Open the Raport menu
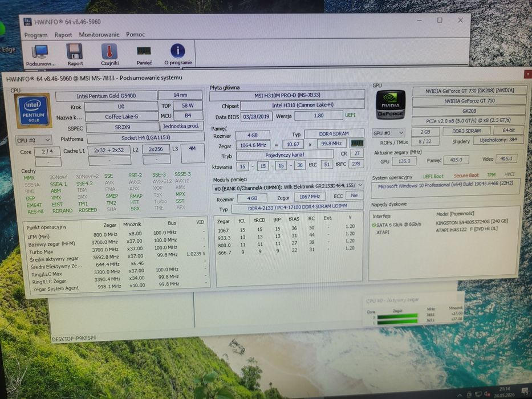The height and width of the screenshot is (399, 532). pyautogui.click(x=63, y=35)
